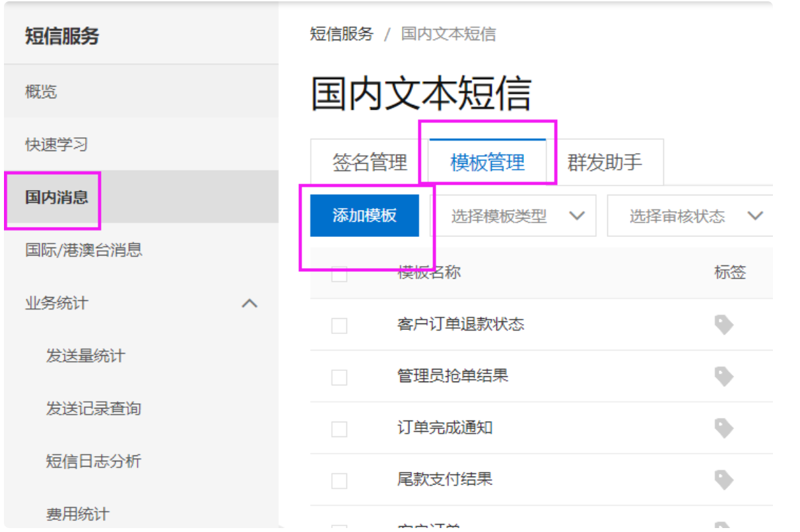Image resolution: width=800 pixels, height=532 pixels.
Task: Open 概览 in the sidebar
Action: coord(141,92)
